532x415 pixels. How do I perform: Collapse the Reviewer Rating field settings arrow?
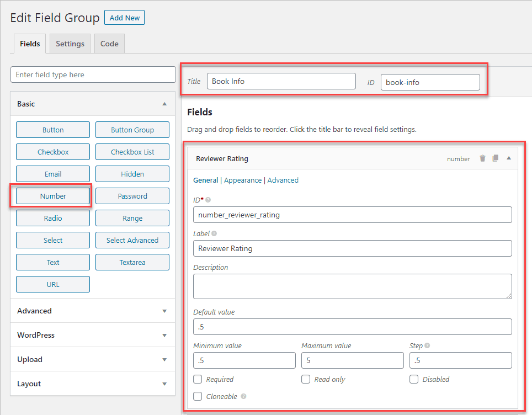click(x=508, y=158)
